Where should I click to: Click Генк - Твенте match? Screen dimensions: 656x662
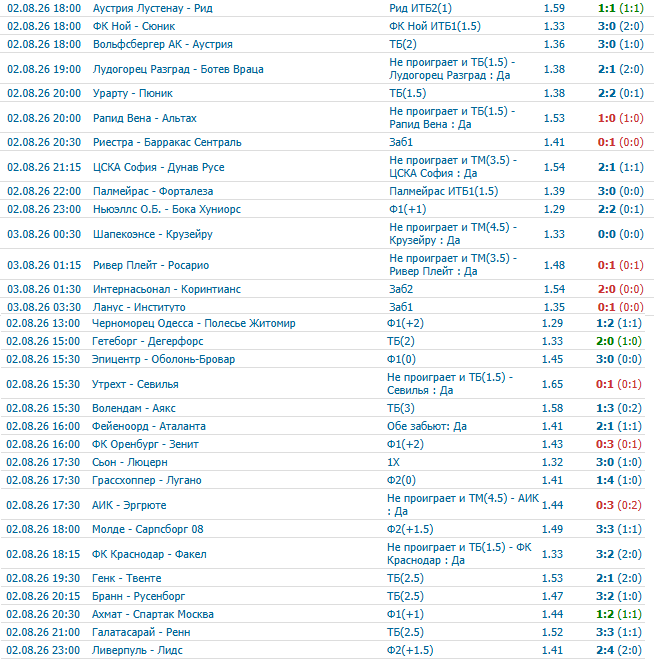[x=127, y=579]
